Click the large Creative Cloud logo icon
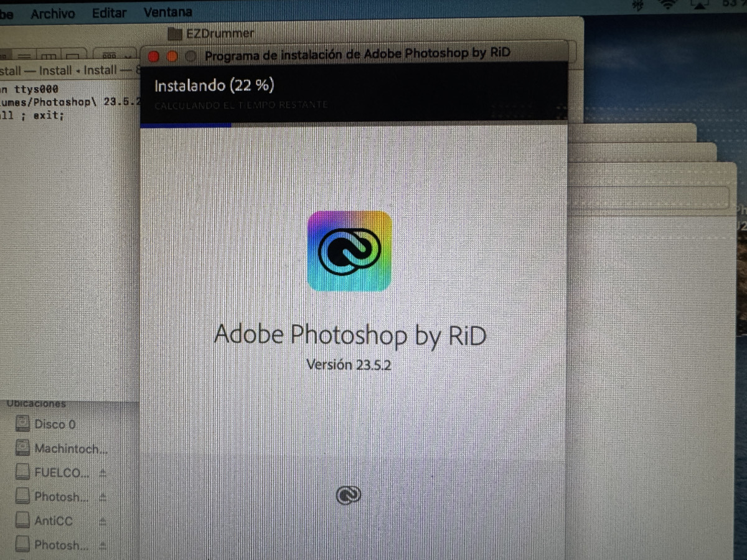Image resolution: width=747 pixels, height=560 pixels. click(349, 251)
